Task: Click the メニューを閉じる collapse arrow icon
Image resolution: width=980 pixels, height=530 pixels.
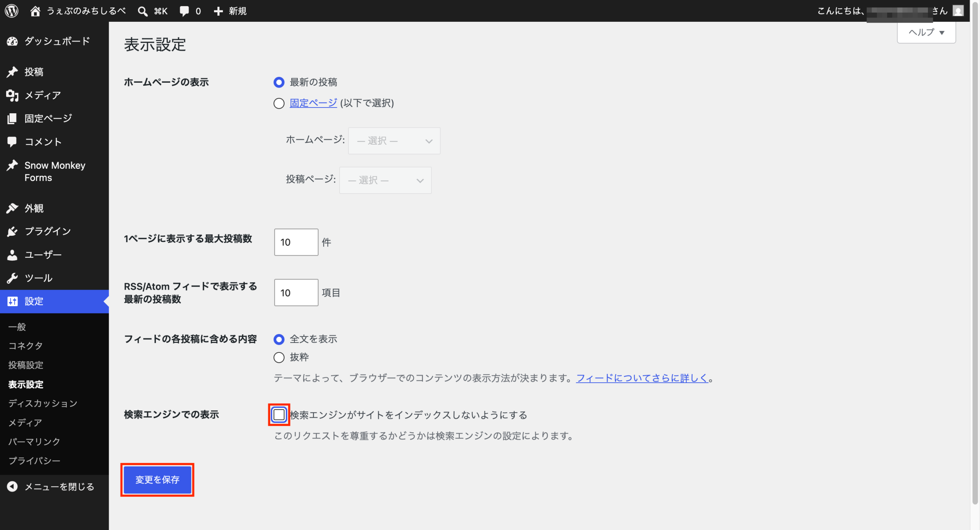Action: tap(12, 486)
